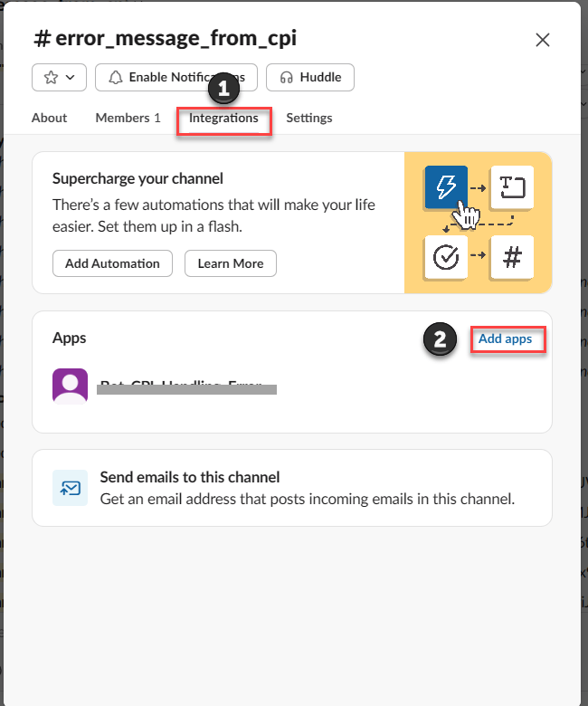The height and width of the screenshot is (706, 588).
Task: Start a Huddle with the headphones button
Action: pyautogui.click(x=309, y=78)
